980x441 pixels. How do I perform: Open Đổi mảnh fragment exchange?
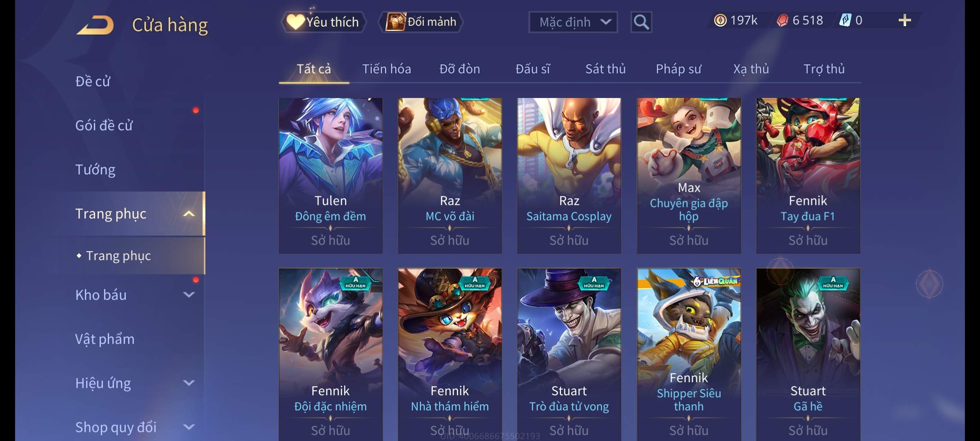[x=421, y=22]
